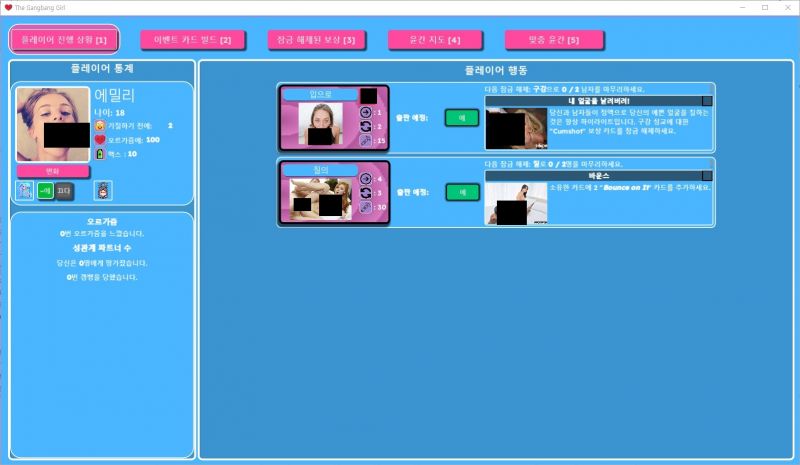The height and width of the screenshot is (465, 800).
Task: Select the 플레이어 진행 상황 [1] button
Action: point(64,39)
